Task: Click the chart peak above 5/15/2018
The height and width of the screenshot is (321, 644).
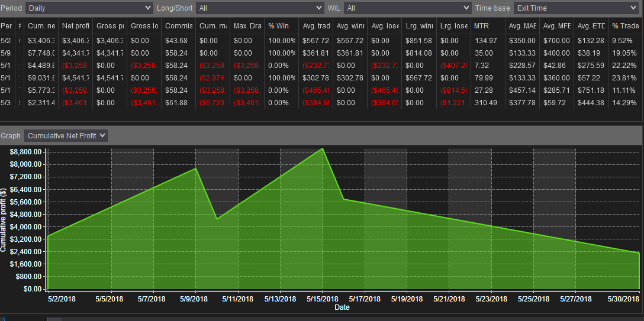Action: click(x=323, y=148)
